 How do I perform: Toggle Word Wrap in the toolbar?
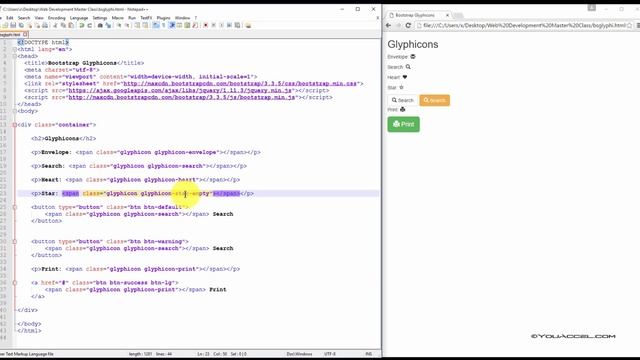click(155, 25)
